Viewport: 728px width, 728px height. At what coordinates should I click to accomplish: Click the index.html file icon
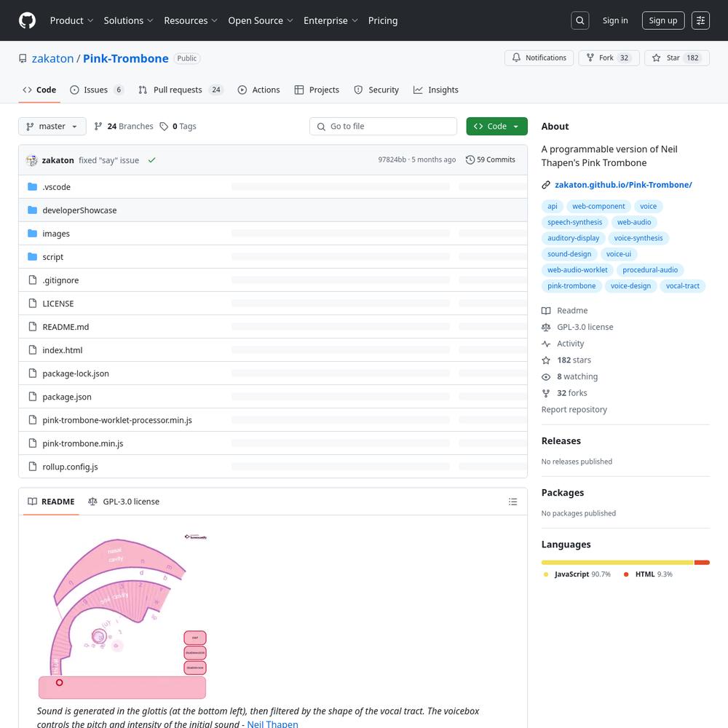click(x=33, y=349)
